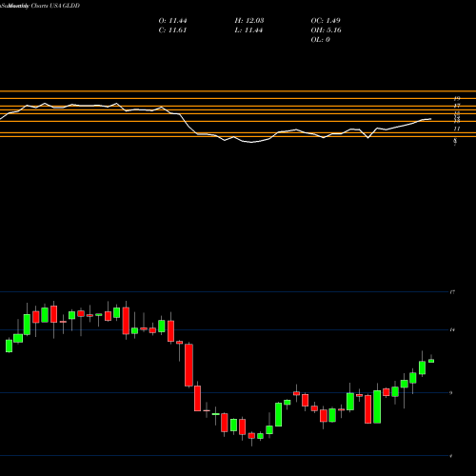Click the 'OH: 5.16' value
Viewport: 476px width, 476px height.
pos(326,30)
